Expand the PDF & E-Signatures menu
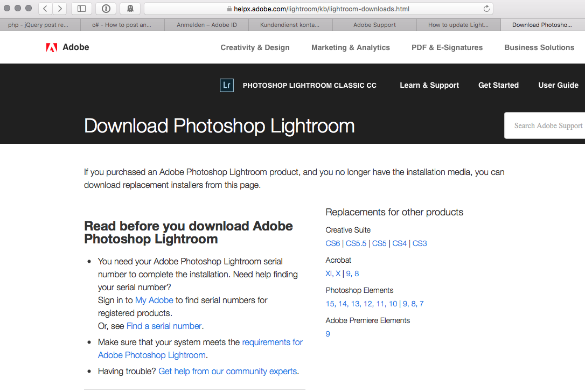585x392 pixels. 447,47
